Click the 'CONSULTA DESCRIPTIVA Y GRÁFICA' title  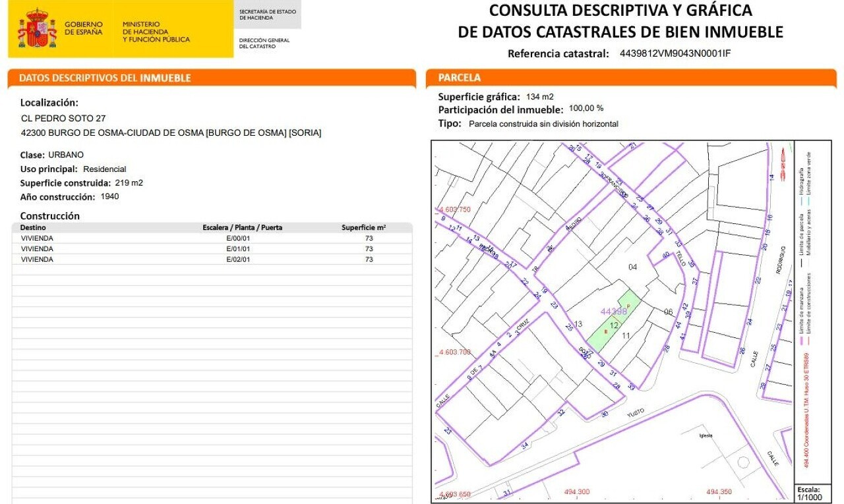[620, 11]
